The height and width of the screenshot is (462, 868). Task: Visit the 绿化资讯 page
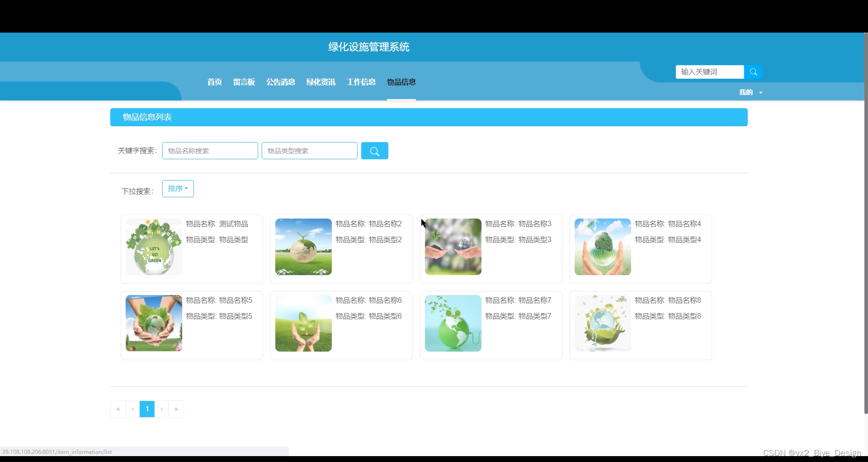tap(321, 82)
